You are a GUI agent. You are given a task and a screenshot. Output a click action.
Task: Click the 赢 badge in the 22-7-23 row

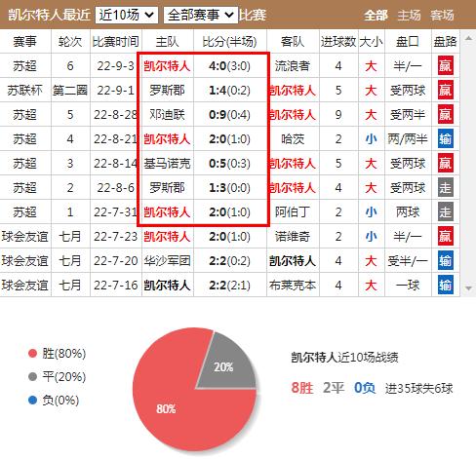[x=445, y=236]
